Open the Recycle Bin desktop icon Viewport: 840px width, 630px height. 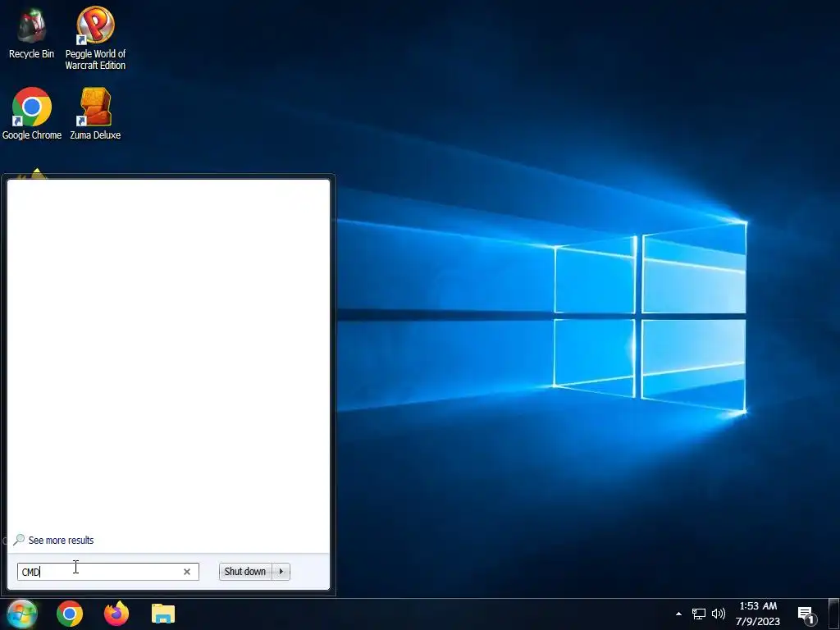click(x=31, y=33)
